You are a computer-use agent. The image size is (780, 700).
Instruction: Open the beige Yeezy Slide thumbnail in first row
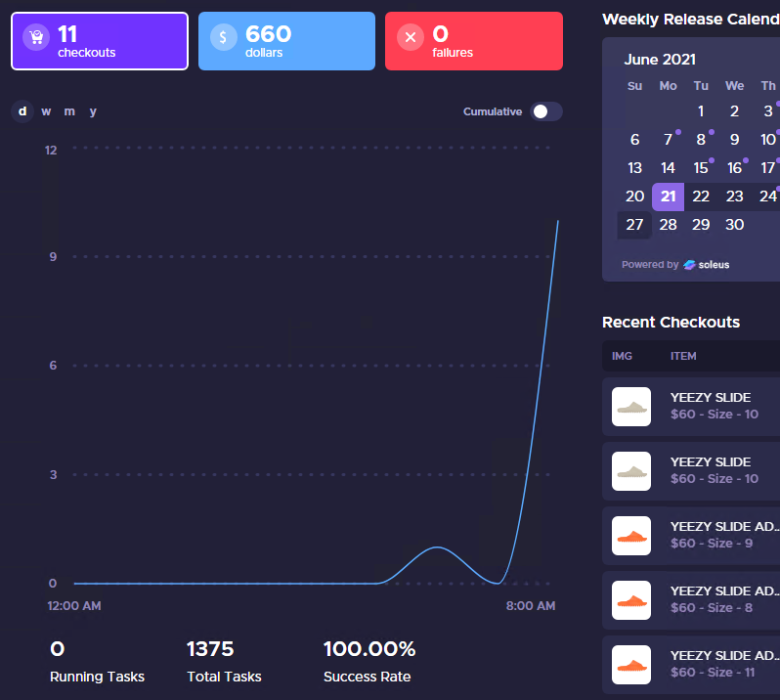[631, 407]
